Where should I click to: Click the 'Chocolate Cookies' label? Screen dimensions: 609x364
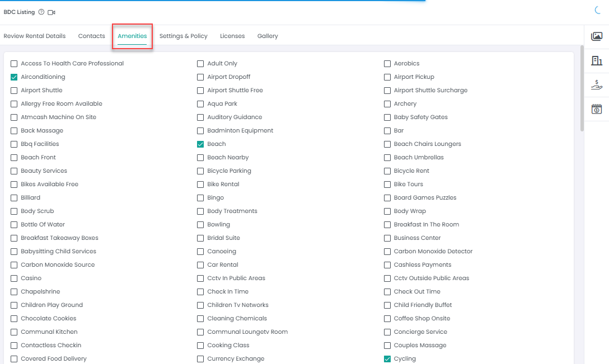point(49,318)
